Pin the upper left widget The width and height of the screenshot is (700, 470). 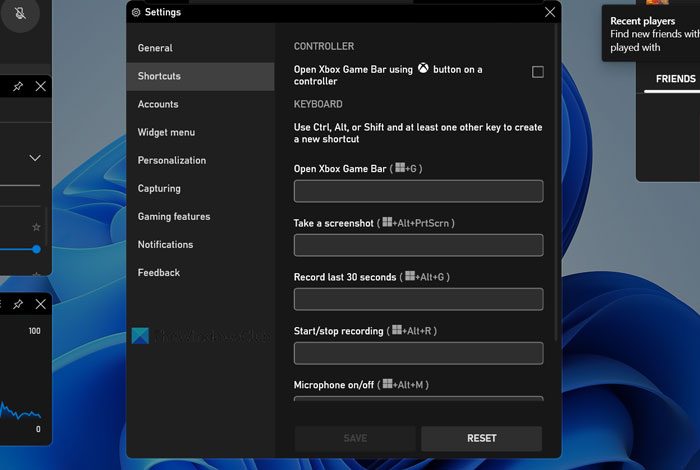[18, 86]
